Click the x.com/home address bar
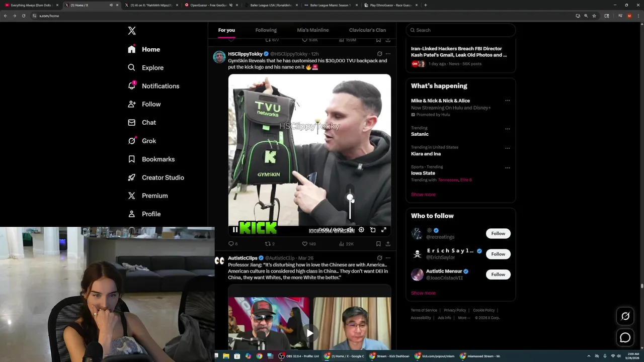The height and width of the screenshot is (362, 644). [302, 16]
